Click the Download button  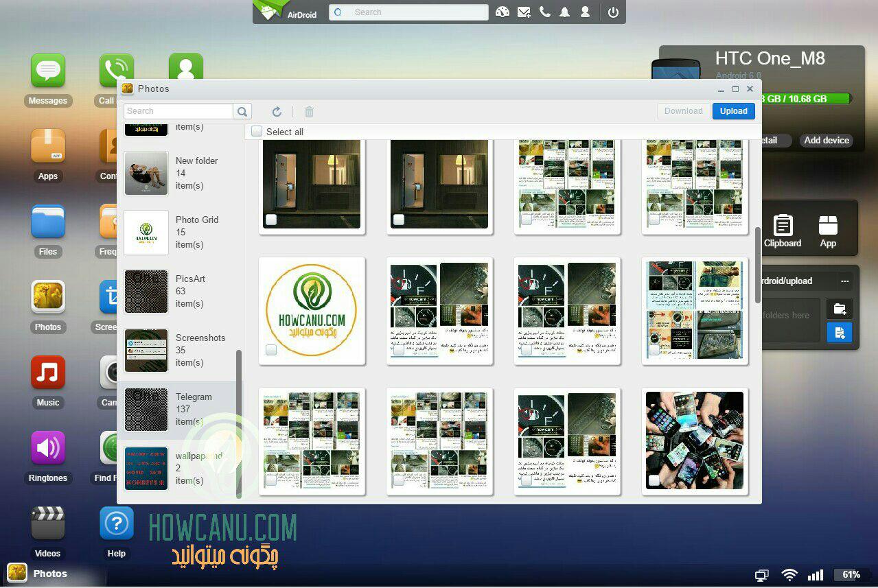click(683, 111)
